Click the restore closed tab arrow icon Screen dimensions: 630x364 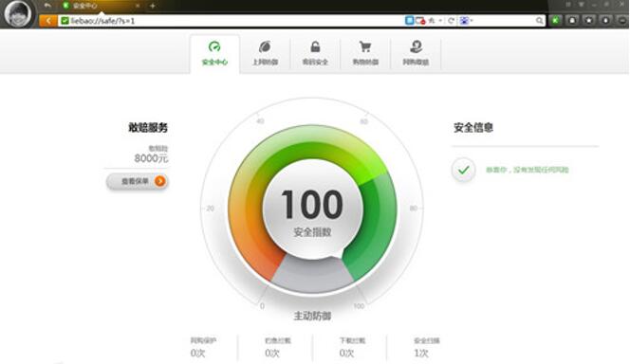(47, 6)
